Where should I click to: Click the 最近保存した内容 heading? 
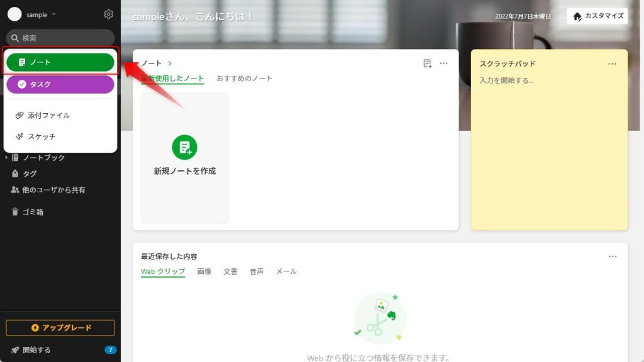click(169, 256)
